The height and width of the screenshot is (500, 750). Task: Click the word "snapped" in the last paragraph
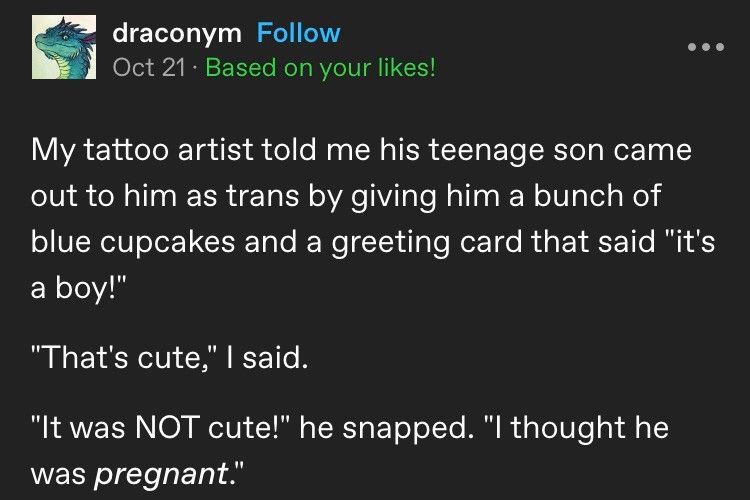click(x=408, y=428)
